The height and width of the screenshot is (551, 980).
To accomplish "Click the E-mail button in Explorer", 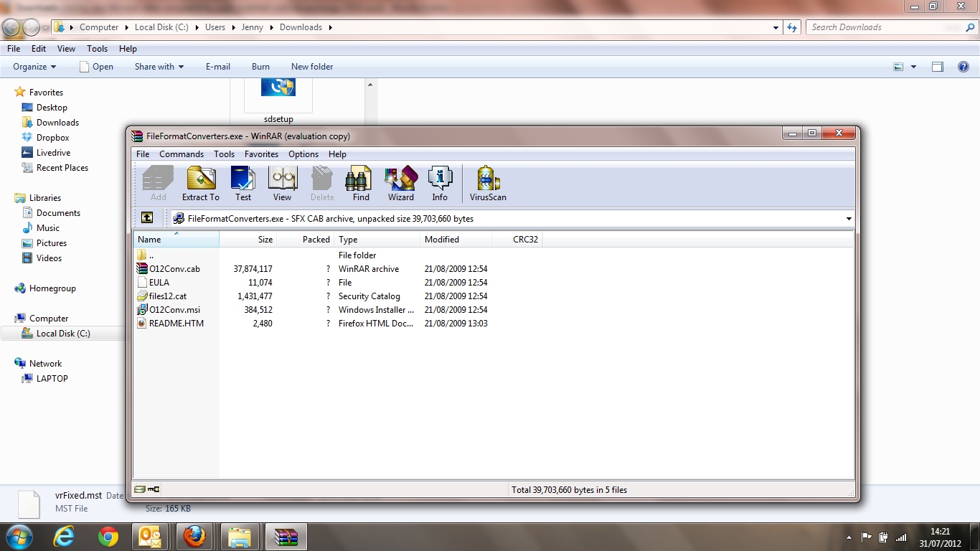I will click(218, 67).
